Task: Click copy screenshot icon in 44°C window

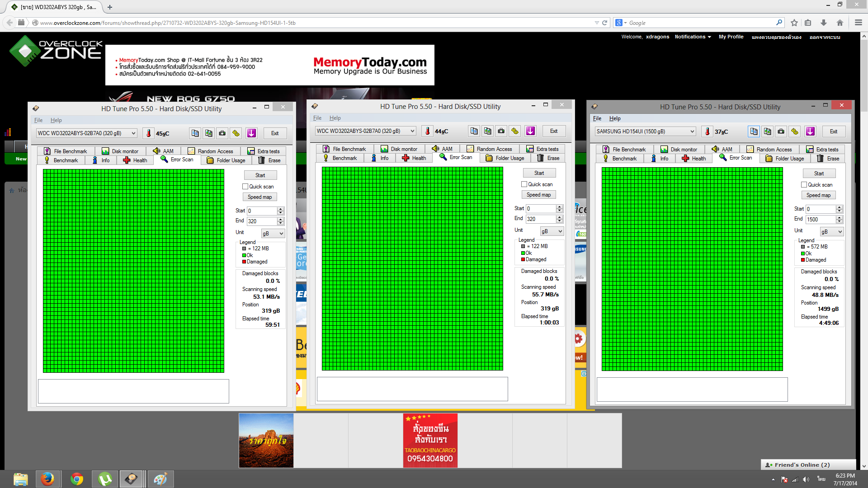Action: 487,131
